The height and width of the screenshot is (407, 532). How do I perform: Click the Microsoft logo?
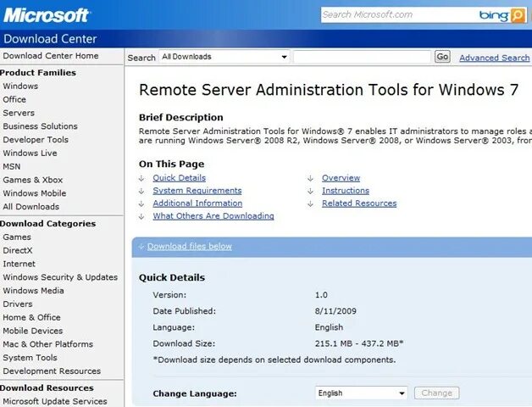[x=46, y=15]
